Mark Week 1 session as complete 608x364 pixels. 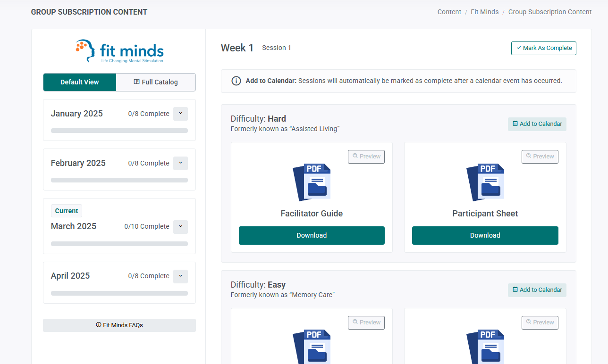(x=543, y=48)
